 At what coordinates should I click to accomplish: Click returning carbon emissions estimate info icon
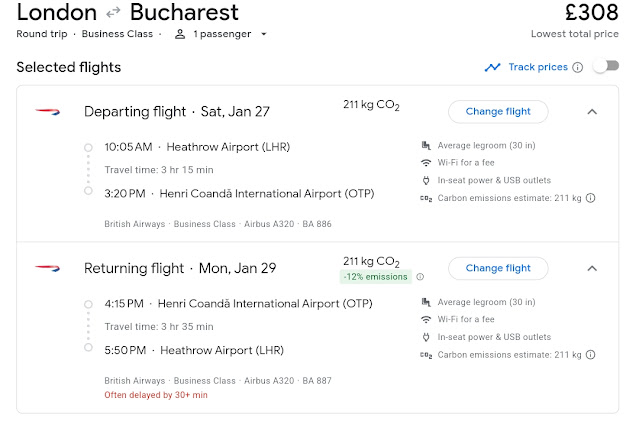click(x=591, y=354)
